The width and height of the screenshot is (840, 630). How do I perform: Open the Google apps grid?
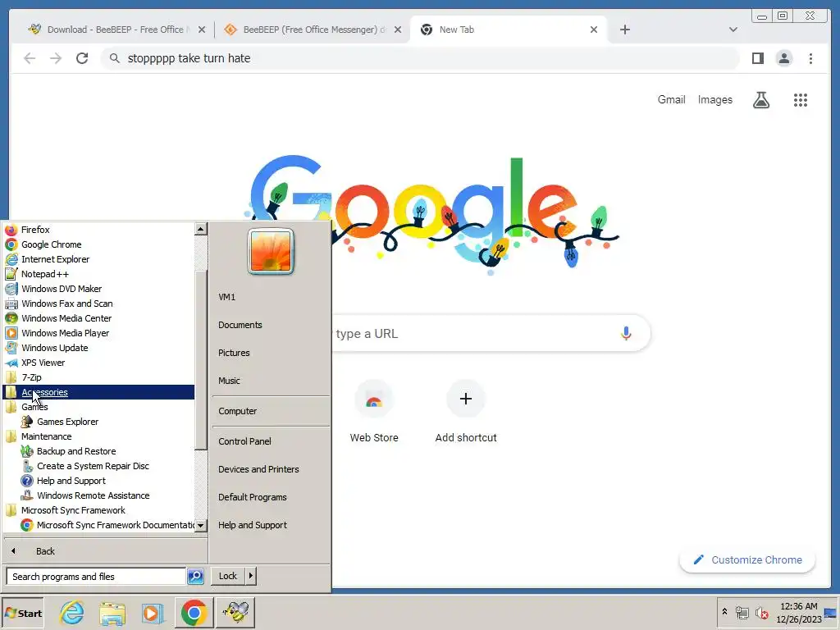click(801, 99)
